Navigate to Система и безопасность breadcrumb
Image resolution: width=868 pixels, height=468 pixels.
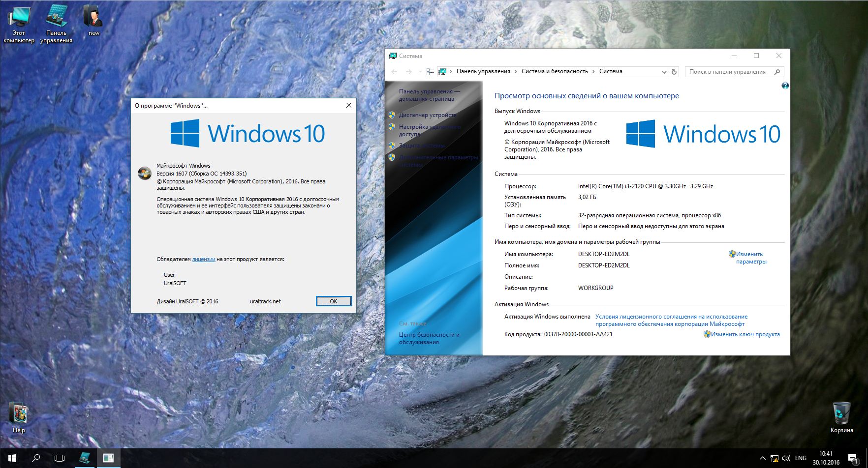click(555, 71)
